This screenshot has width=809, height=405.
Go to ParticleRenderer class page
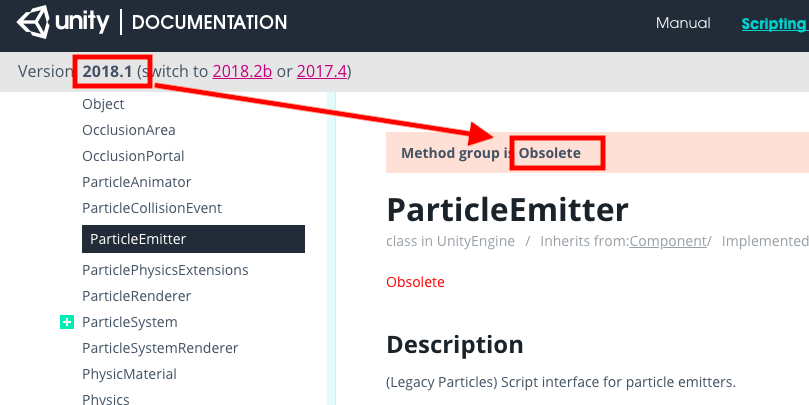coord(137,296)
